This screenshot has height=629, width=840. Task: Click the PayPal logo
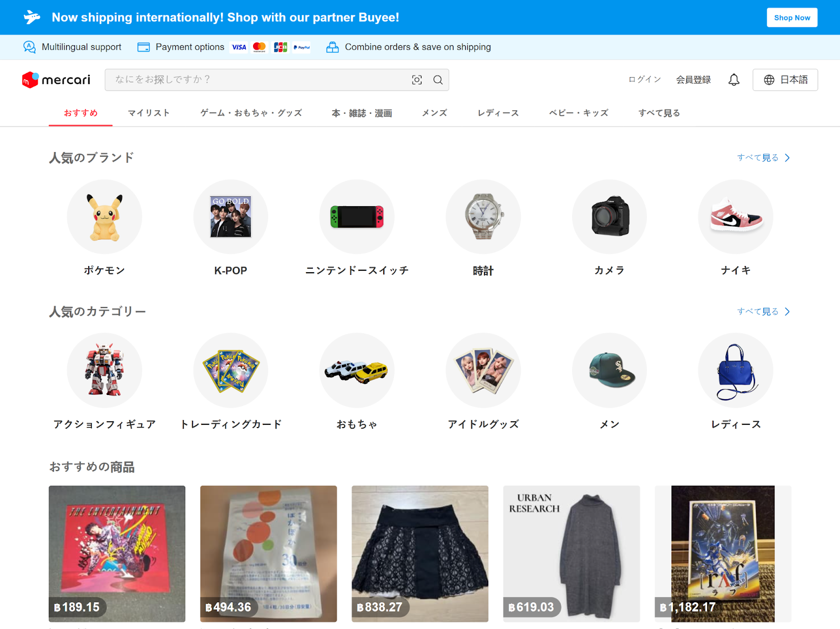point(301,47)
